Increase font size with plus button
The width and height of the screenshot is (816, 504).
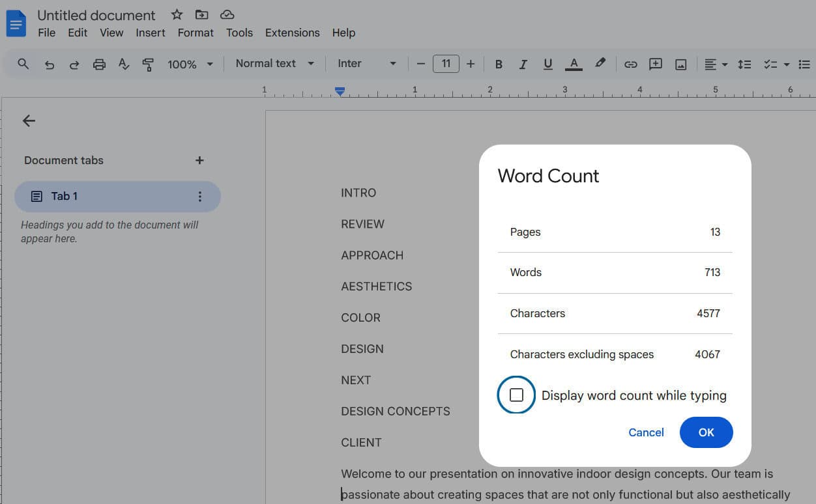471,64
